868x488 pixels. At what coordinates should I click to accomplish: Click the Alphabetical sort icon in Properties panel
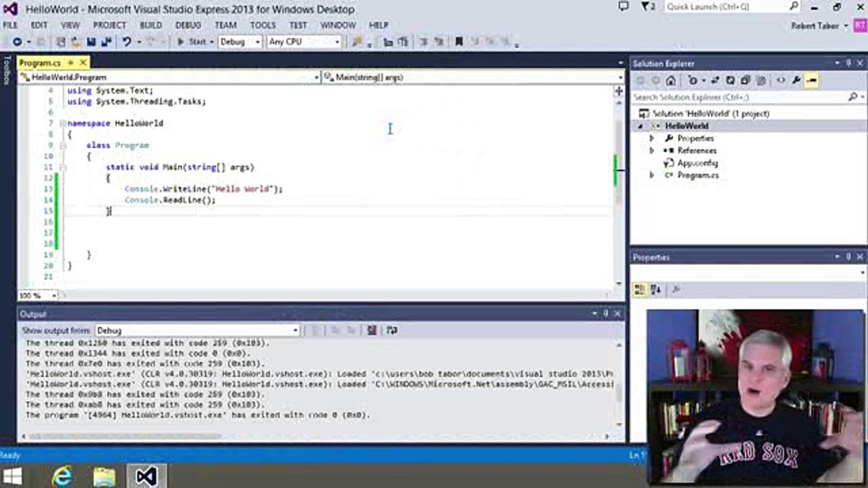pyautogui.click(x=656, y=290)
